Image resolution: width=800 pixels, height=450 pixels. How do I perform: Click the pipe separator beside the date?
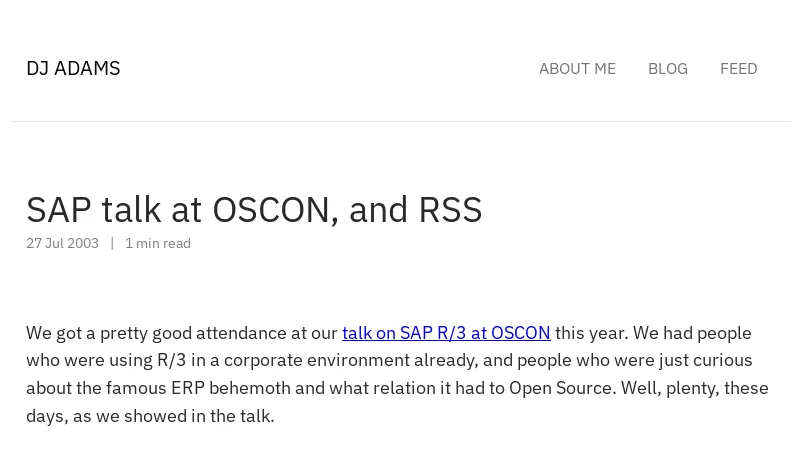coord(112,243)
